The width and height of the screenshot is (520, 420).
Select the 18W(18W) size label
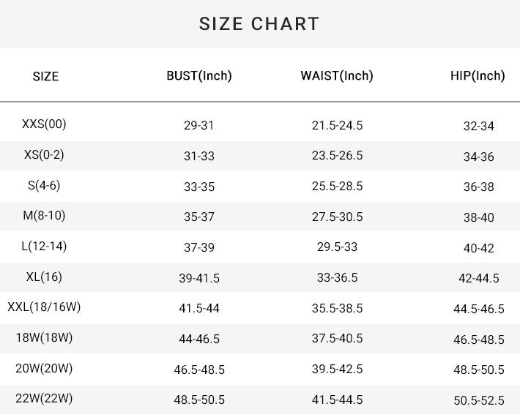[44, 338]
